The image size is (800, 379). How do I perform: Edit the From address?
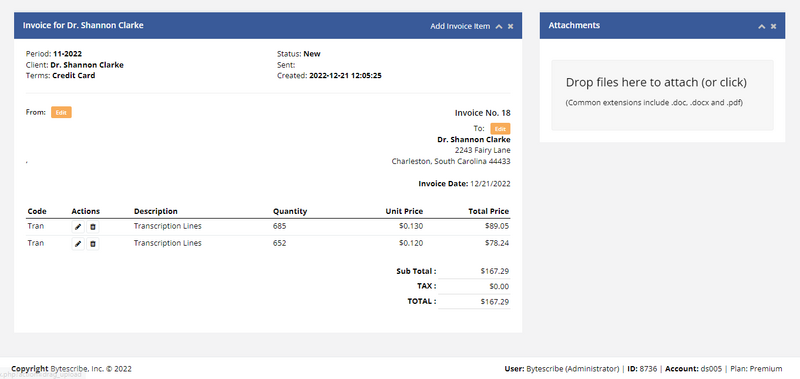(x=61, y=112)
